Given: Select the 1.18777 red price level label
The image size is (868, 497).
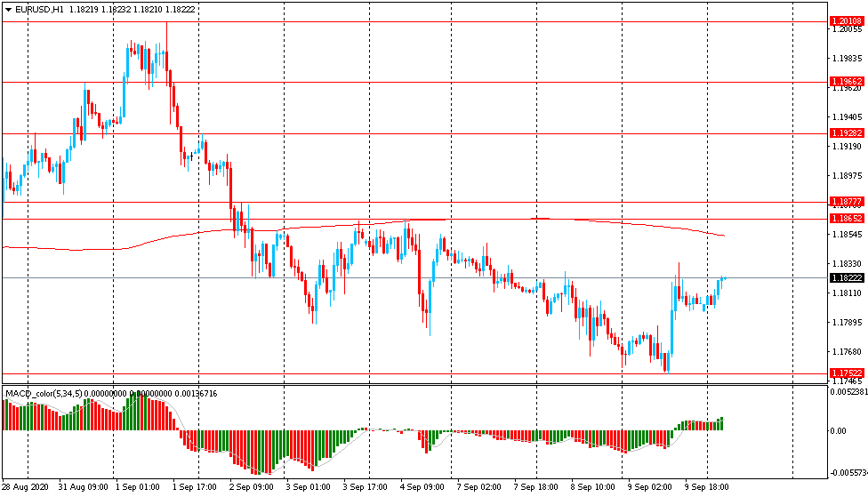Looking at the screenshot, I should [x=847, y=202].
